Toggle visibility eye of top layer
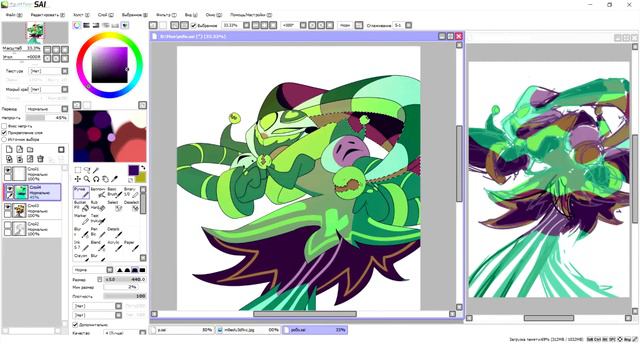Image resolution: width=640 pixels, height=360 pixels. 8,170
